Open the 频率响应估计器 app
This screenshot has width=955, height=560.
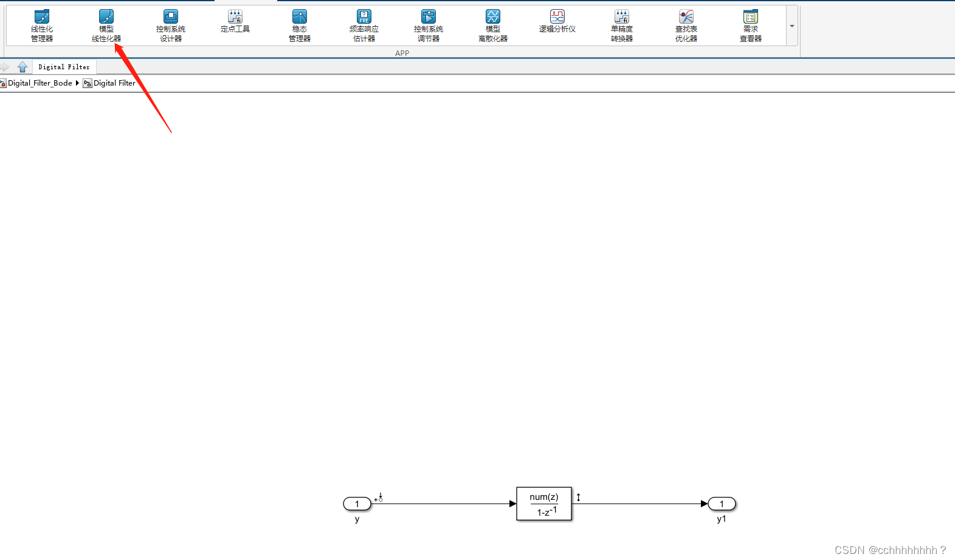click(x=364, y=26)
